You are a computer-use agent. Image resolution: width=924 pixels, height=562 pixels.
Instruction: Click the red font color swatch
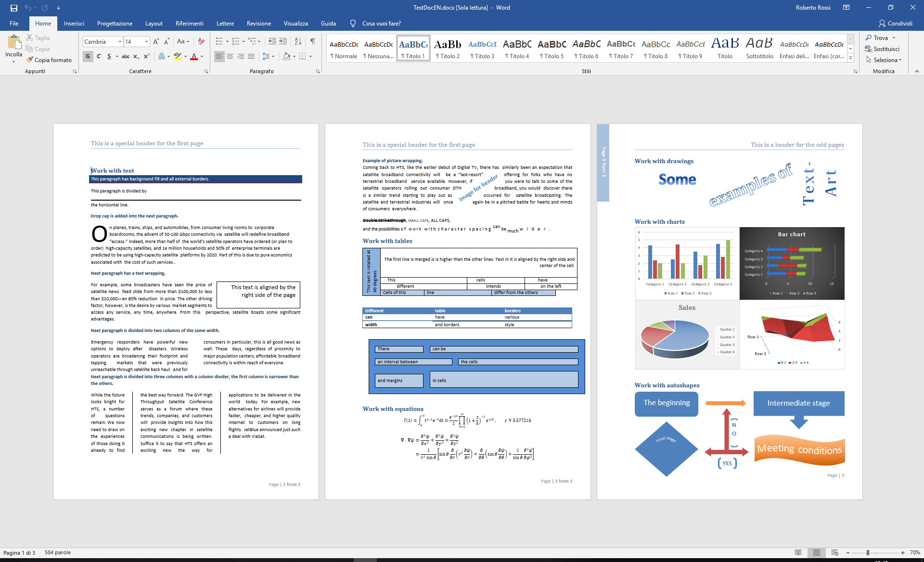[x=194, y=56]
